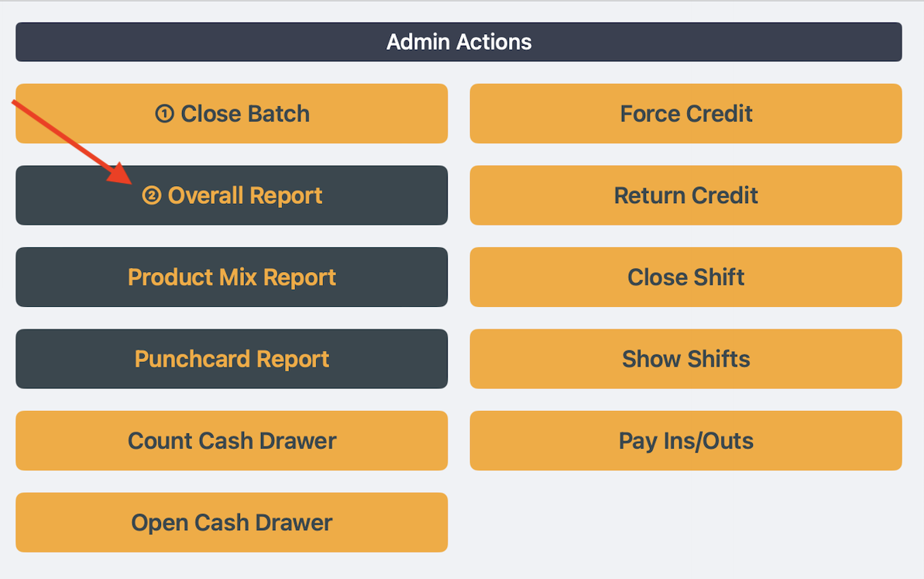Select Count Cash Drawer
924x579 pixels.
point(232,441)
